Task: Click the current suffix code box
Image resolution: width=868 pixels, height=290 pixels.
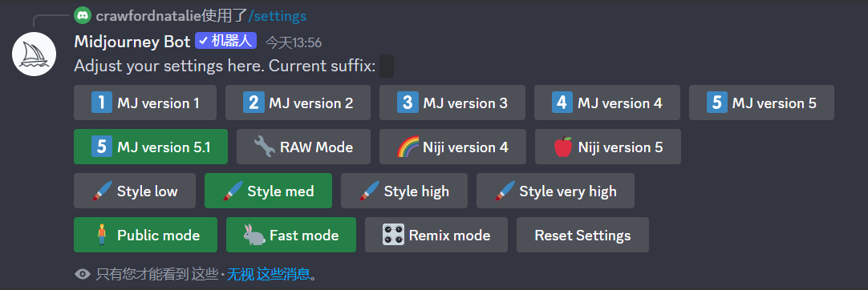Action: (x=387, y=66)
